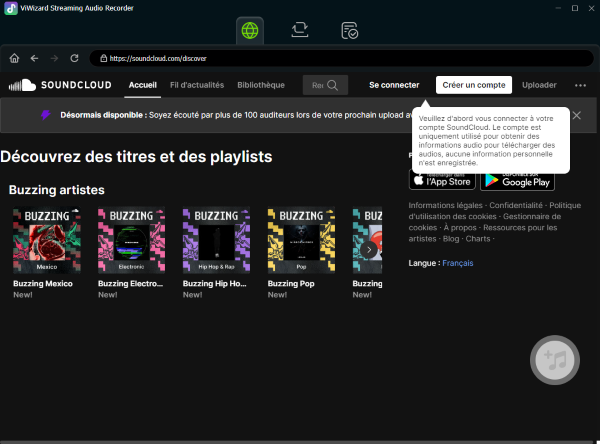Viewport: 600px width, 444px height.
Task: Open the Buzzing Electronic thumbnail
Action: 132,240
